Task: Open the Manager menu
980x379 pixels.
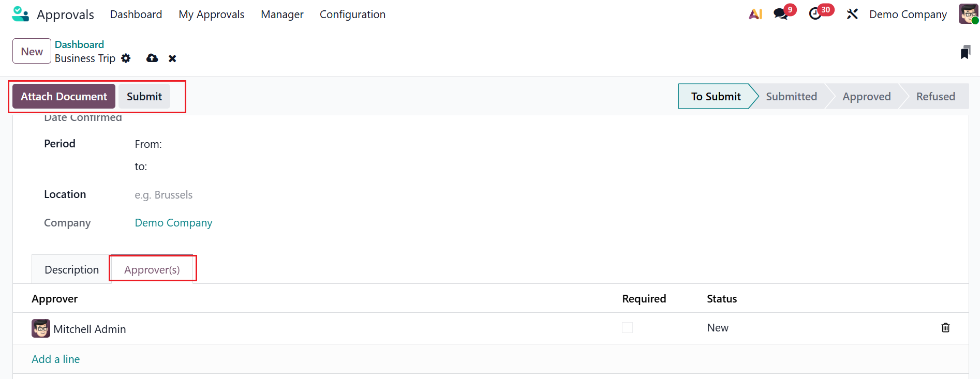Action: pyautogui.click(x=282, y=14)
